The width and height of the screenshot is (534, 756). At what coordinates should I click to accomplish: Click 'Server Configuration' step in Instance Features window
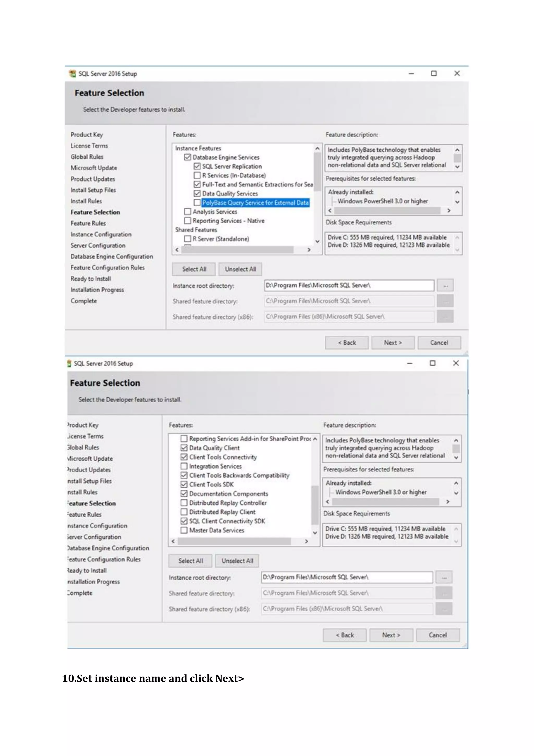click(98, 245)
